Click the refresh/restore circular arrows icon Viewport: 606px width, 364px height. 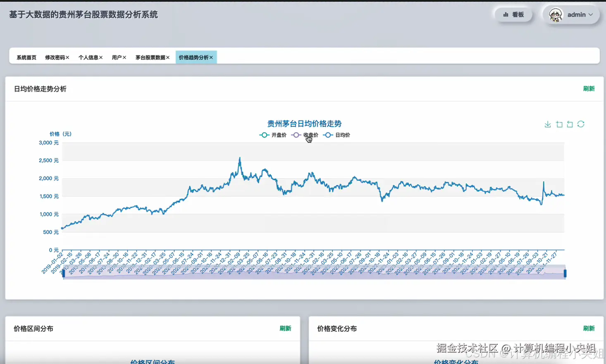(581, 124)
